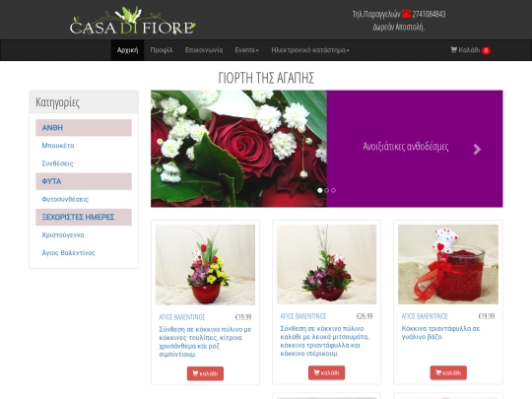Image resolution: width=532 pixels, height=399 pixels.
Task: Open the Αρχική menu item
Action: point(127,50)
